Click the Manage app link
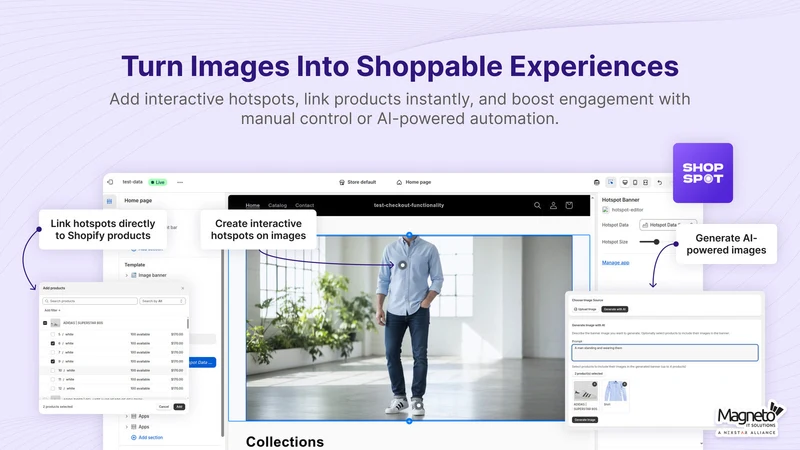Screen dimensions: 800x450 (615, 262)
